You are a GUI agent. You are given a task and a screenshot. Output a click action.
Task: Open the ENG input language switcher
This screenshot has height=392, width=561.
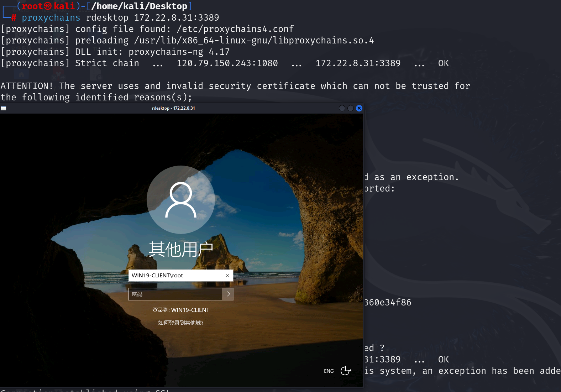[x=329, y=371]
